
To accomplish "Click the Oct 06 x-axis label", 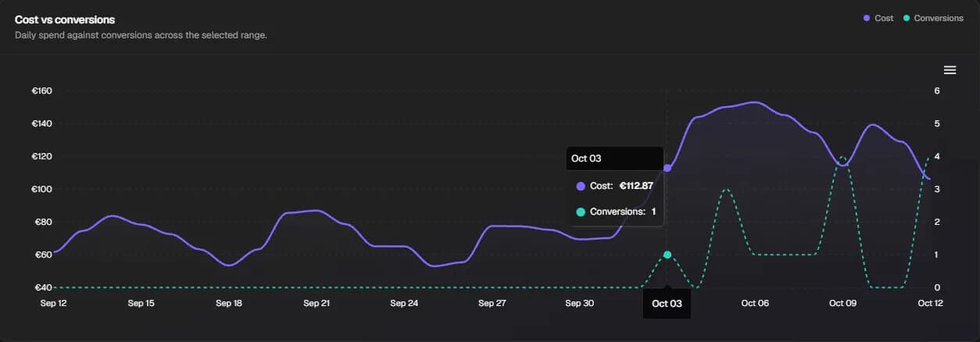I will coord(755,303).
